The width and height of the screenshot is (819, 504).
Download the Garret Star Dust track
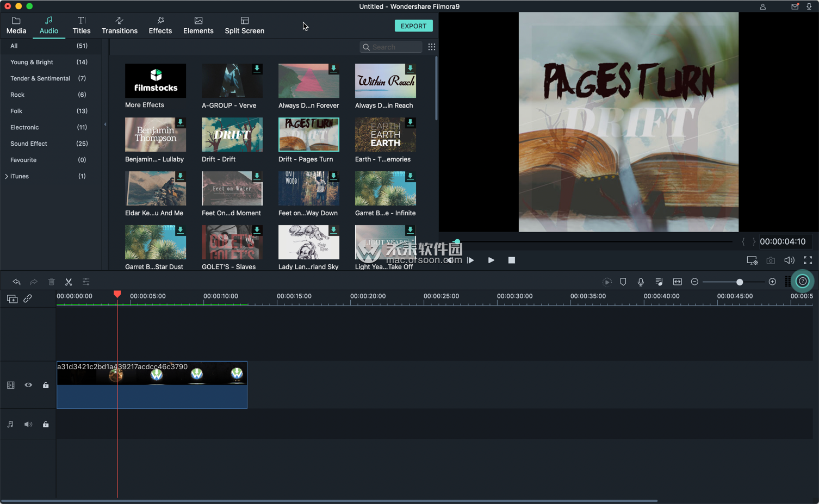[x=180, y=231]
